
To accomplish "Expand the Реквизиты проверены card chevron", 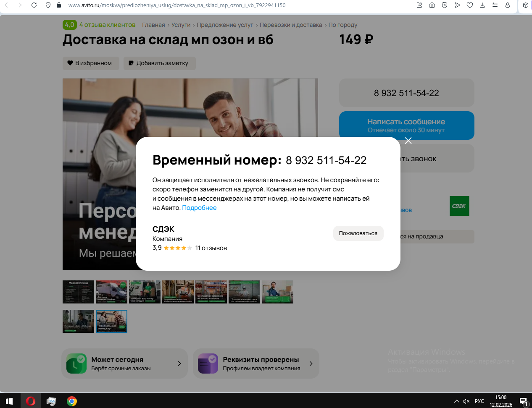I will tap(311, 364).
